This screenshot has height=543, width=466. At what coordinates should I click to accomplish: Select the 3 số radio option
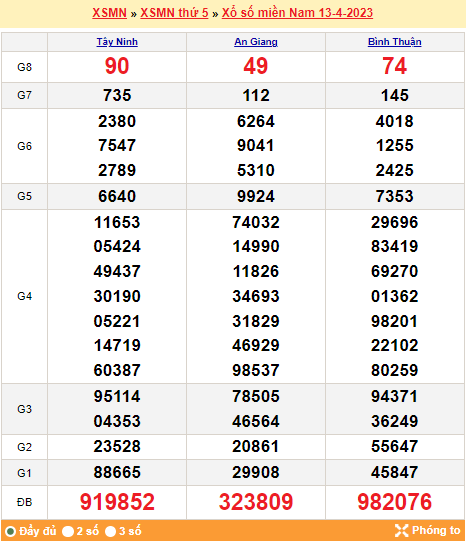click(x=110, y=531)
